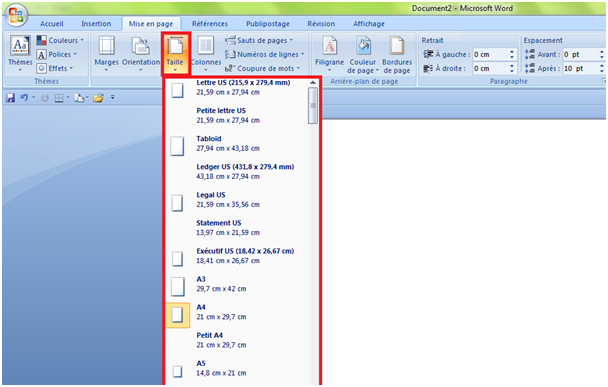Select the A5 paper size
The image size is (608, 387).
pyautogui.click(x=237, y=368)
